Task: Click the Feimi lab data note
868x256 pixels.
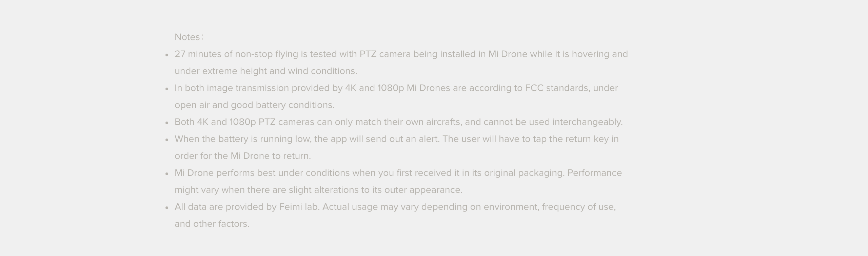Action: click(x=395, y=215)
